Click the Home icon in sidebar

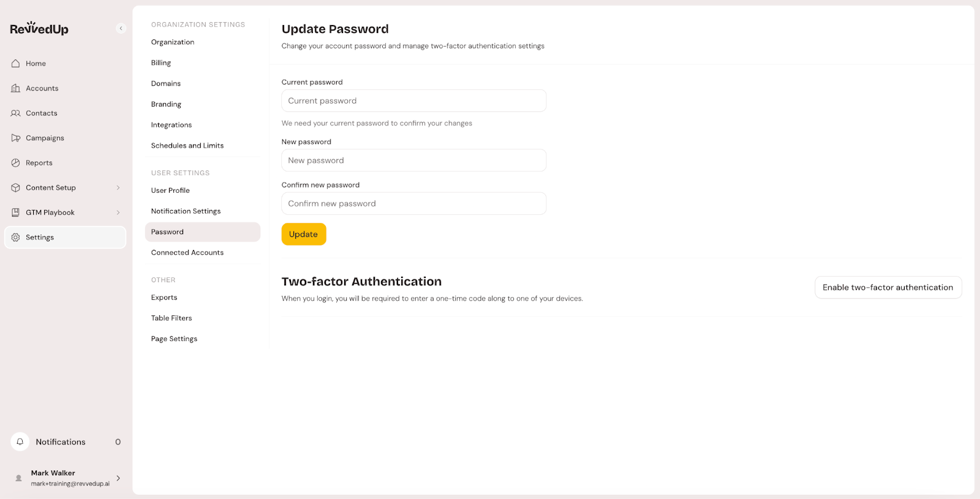[16, 64]
